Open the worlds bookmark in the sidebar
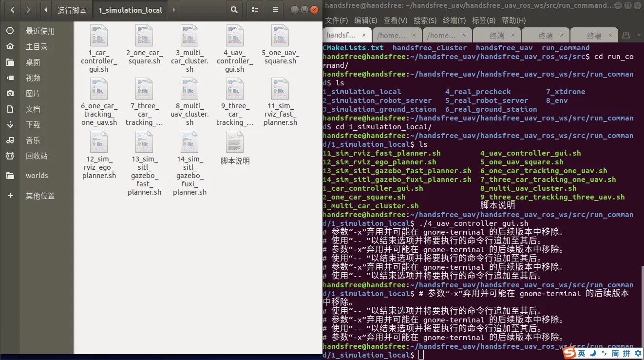Viewport: 644px width, 360px height. 37,175
